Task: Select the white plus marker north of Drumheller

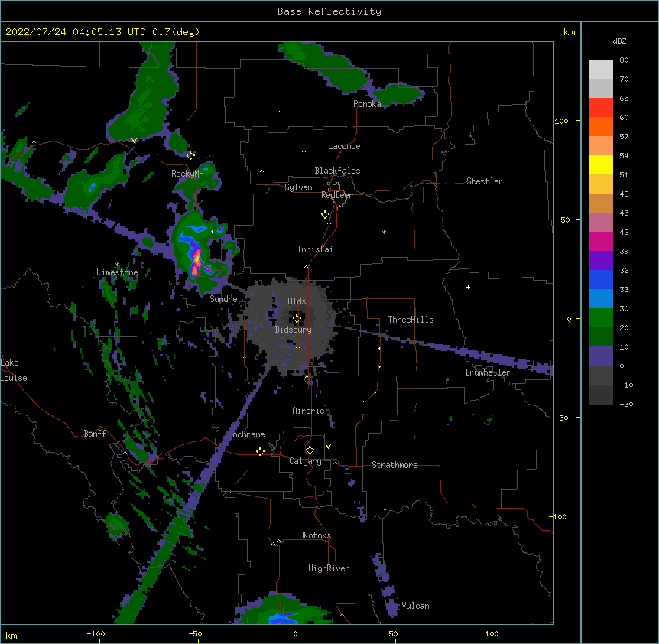Action: point(468,287)
